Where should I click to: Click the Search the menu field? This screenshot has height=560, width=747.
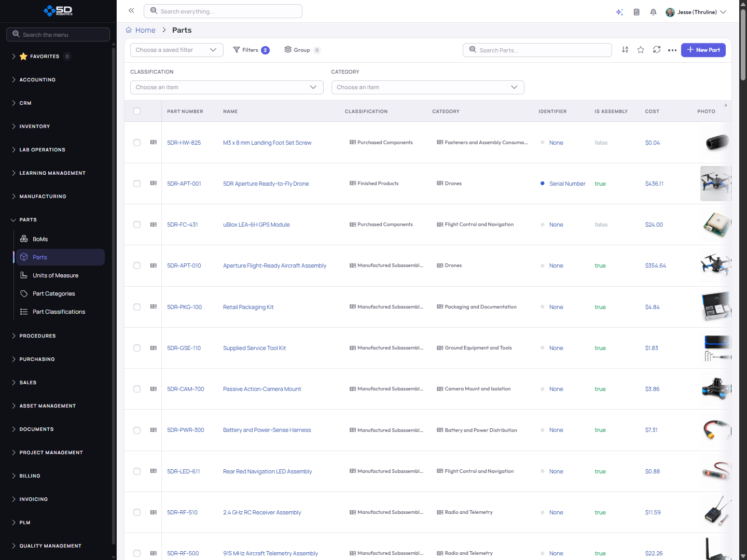(x=58, y=35)
